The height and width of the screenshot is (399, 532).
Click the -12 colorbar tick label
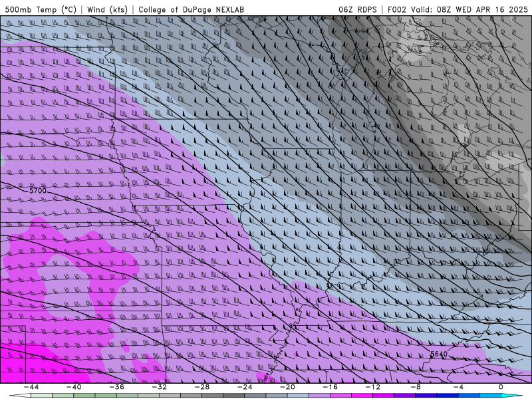coord(373,387)
